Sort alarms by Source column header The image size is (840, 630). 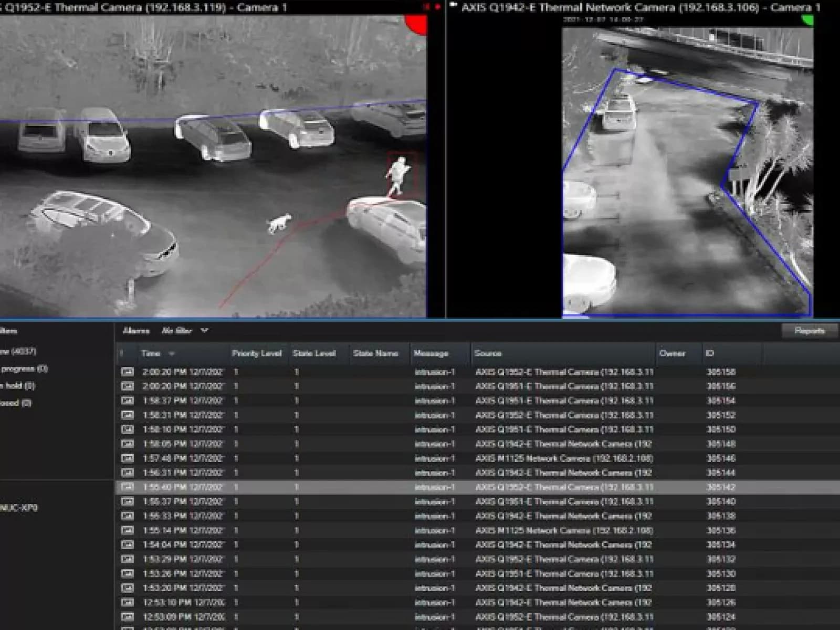tap(488, 353)
